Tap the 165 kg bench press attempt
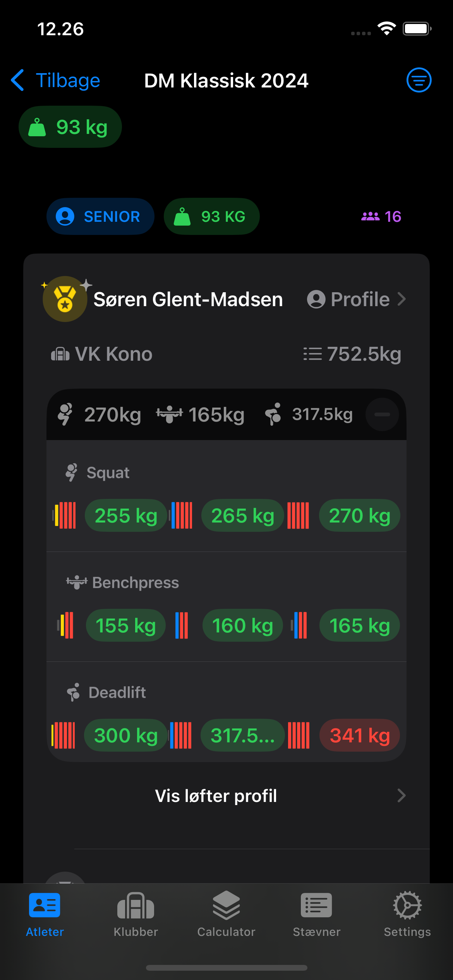 click(359, 625)
